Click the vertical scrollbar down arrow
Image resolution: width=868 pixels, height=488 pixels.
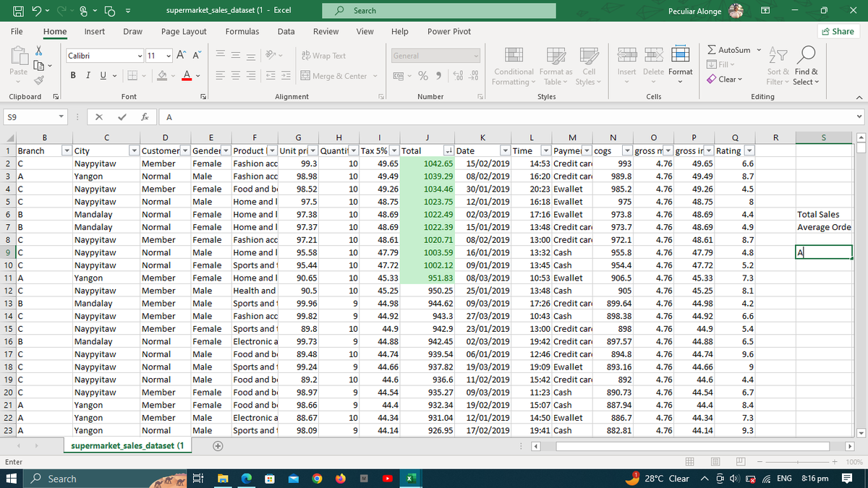point(861,432)
